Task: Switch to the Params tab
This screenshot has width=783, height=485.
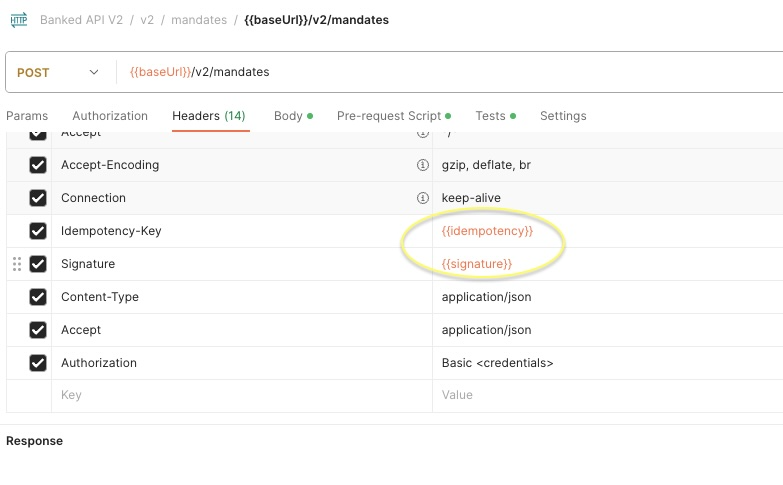Action: (x=27, y=116)
